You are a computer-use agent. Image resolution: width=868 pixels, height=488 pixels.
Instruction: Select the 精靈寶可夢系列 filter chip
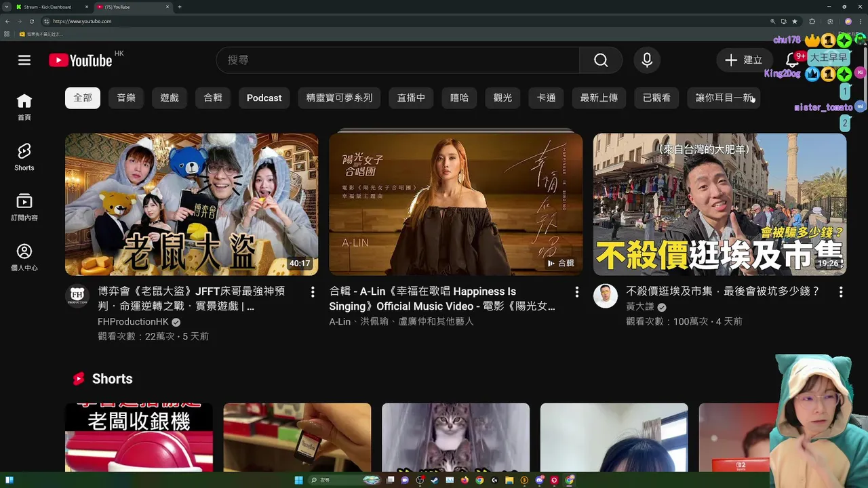coord(339,98)
